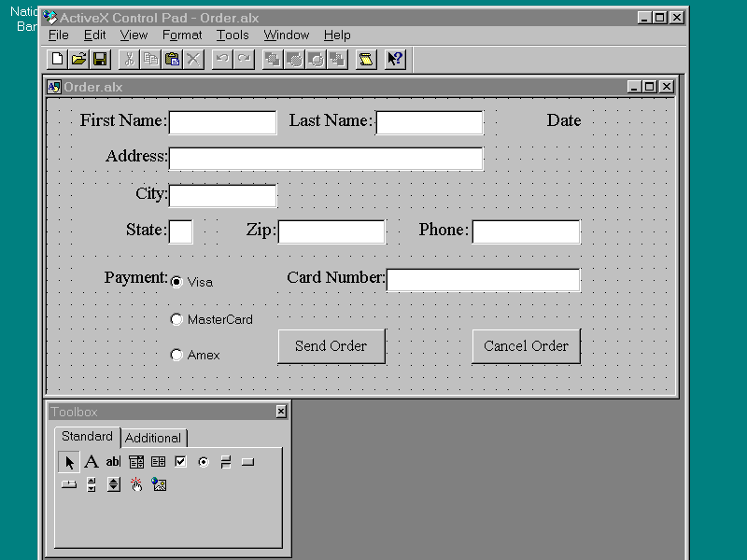Click the Send Order button
This screenshot has height=560, width=747.
pyautogui.click(x=331, y=346)
